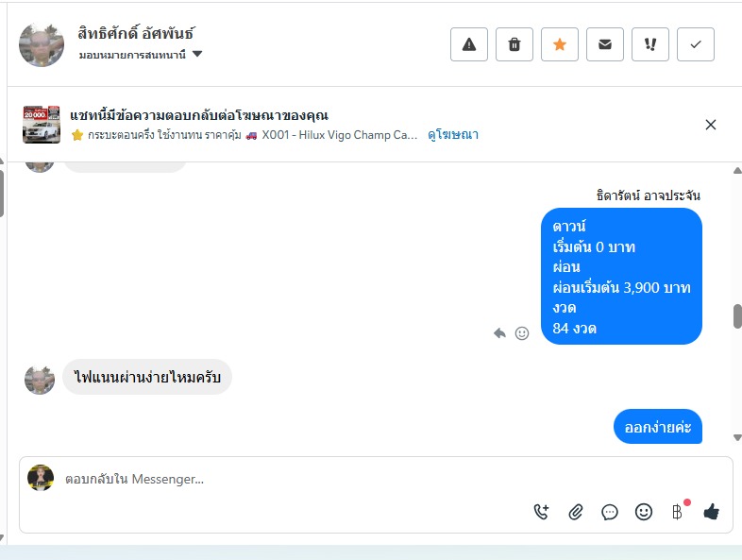Toggle the orange star follow-up flag
Image resolution: width=742 pixels, height=560 pixels.
560,44
